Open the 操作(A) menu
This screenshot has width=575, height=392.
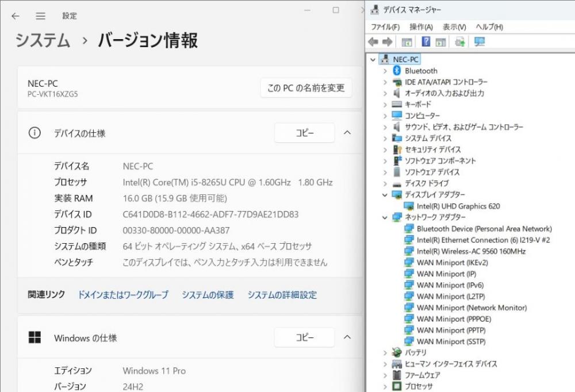pyautogui.click(x=421, y=27)
